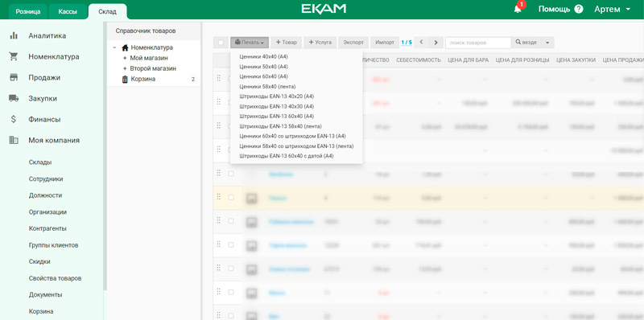
Task: Select Мой магазин in goods tree
Action: point(149,58)
